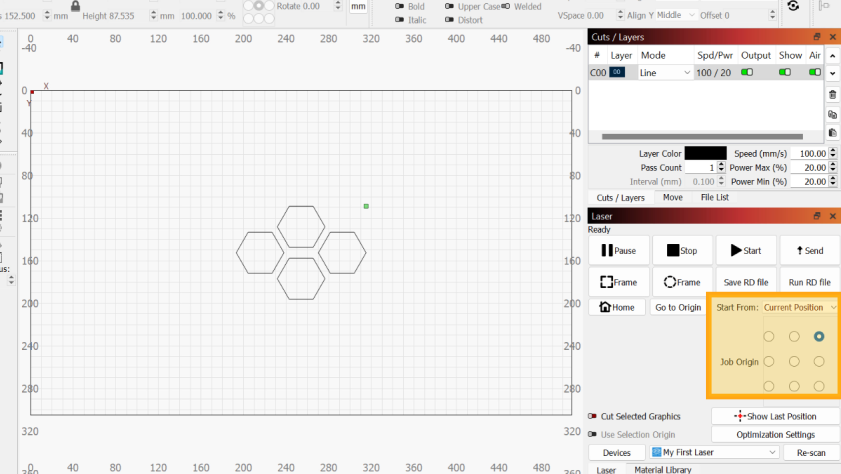Click the black Layer Color swatch
Image resolution: width=841 pixels, height=474 pixels.
coord(705,153)
